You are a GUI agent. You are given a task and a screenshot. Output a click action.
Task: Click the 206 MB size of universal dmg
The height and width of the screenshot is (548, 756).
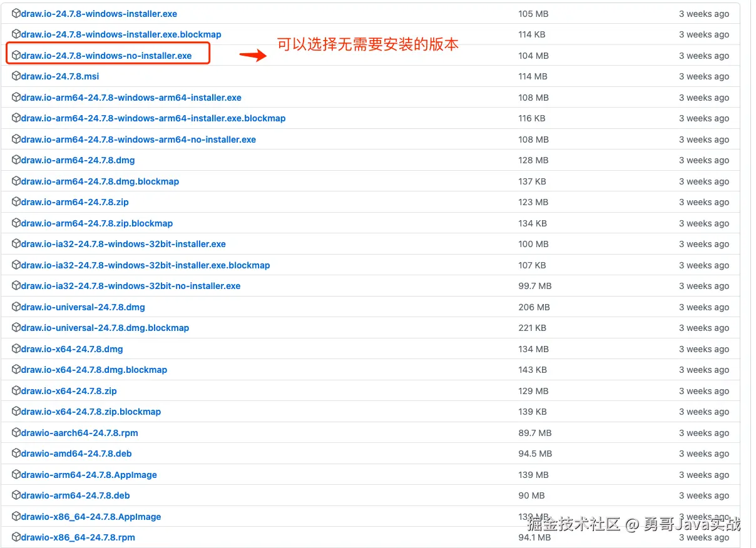(534, 307)
